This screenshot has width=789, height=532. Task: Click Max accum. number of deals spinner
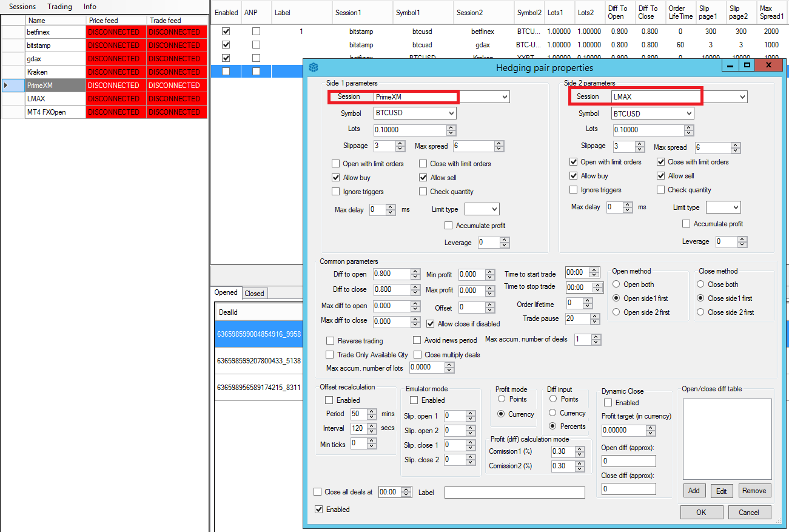pos(596,340)
